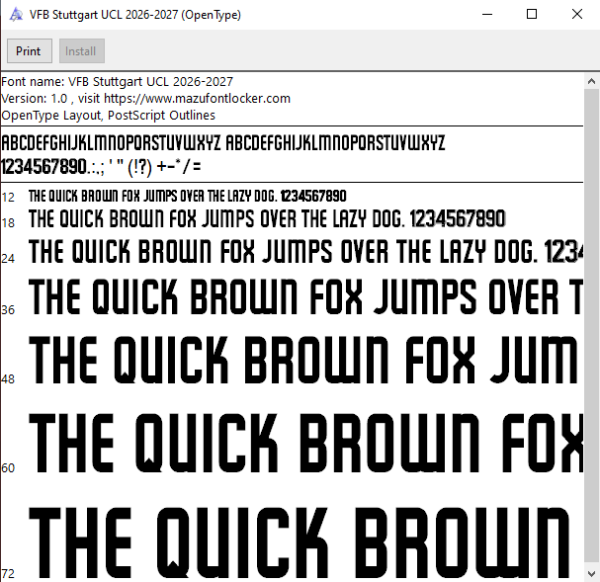Viewport: 600px width, 582px height.
Task: Click the 18-point quick brown fox sample
Action: tap(267, 219)
